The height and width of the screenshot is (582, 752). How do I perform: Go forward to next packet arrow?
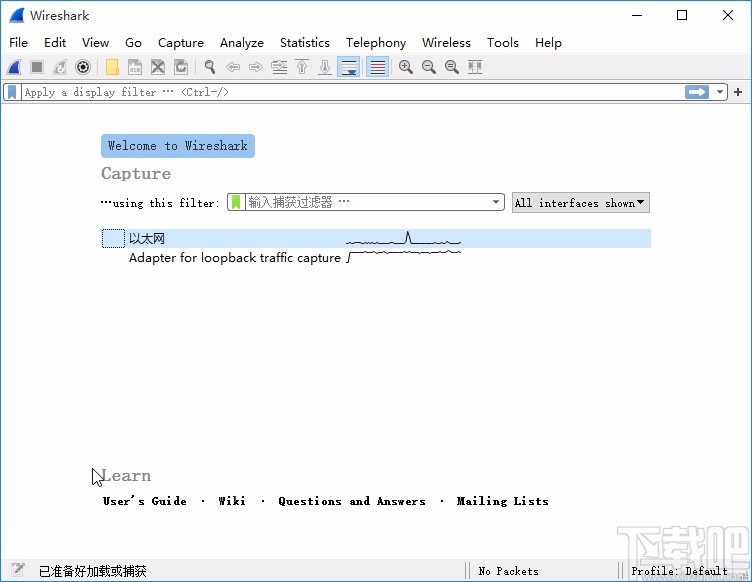click(256, 67)
